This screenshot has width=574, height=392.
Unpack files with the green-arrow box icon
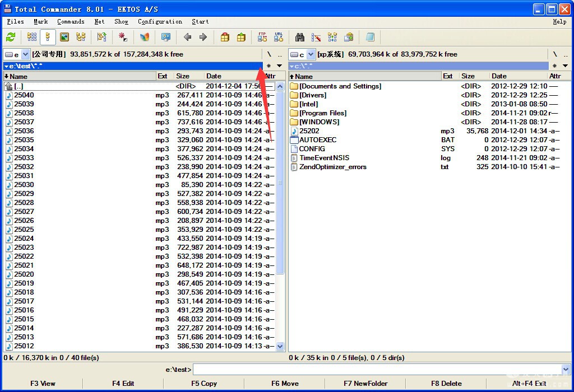tap(241, 37)
